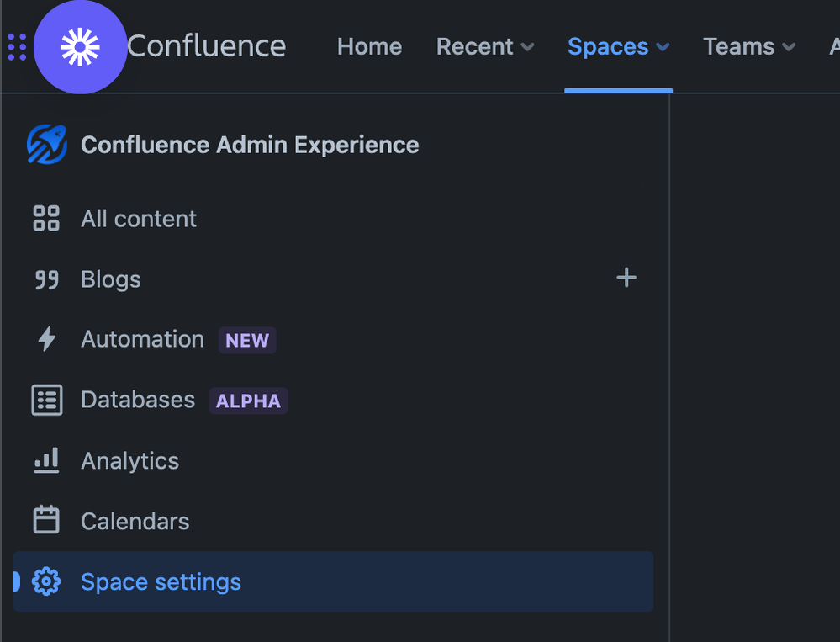Screen dimensions: 840x642
Task: Expand the Spaces dropdown menu
Action: tap(618, 47)
